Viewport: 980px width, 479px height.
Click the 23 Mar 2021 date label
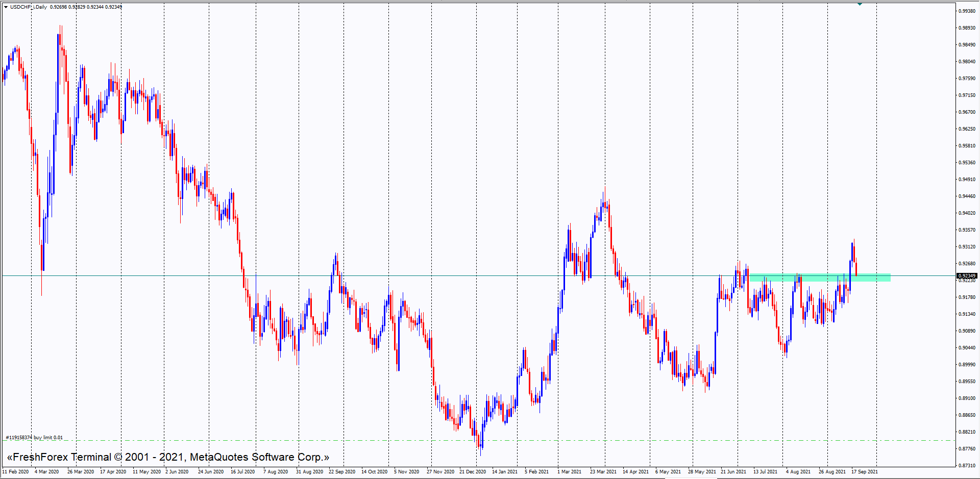click(603, 472)
